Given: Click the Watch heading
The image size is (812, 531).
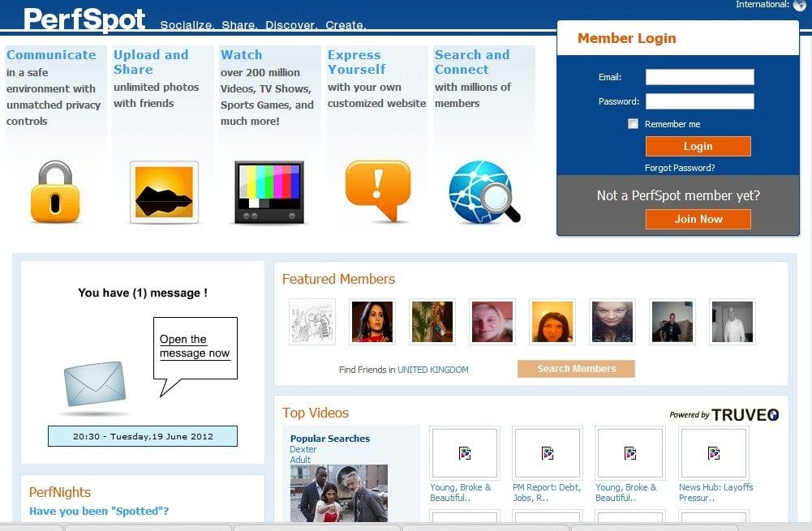Looking at the screenshot, I should pos(241,55).
